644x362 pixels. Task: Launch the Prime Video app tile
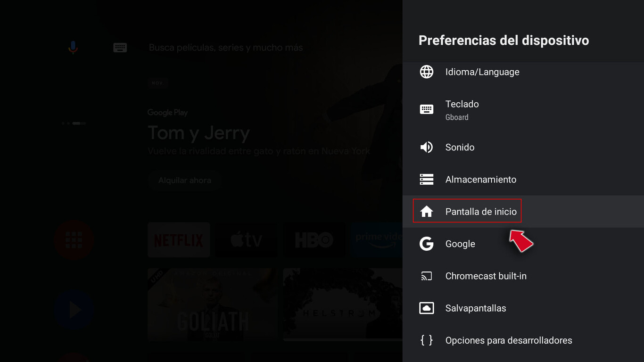point(377,240)
